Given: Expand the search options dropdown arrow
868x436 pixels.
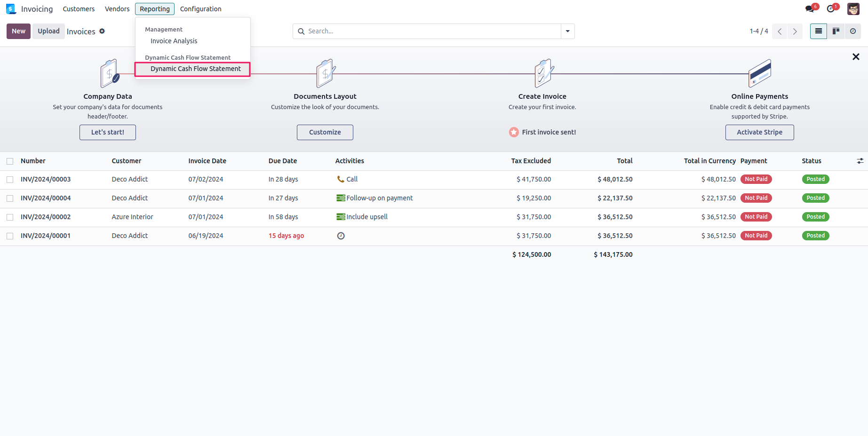Looking at the screenshot, I should (568, 31).
